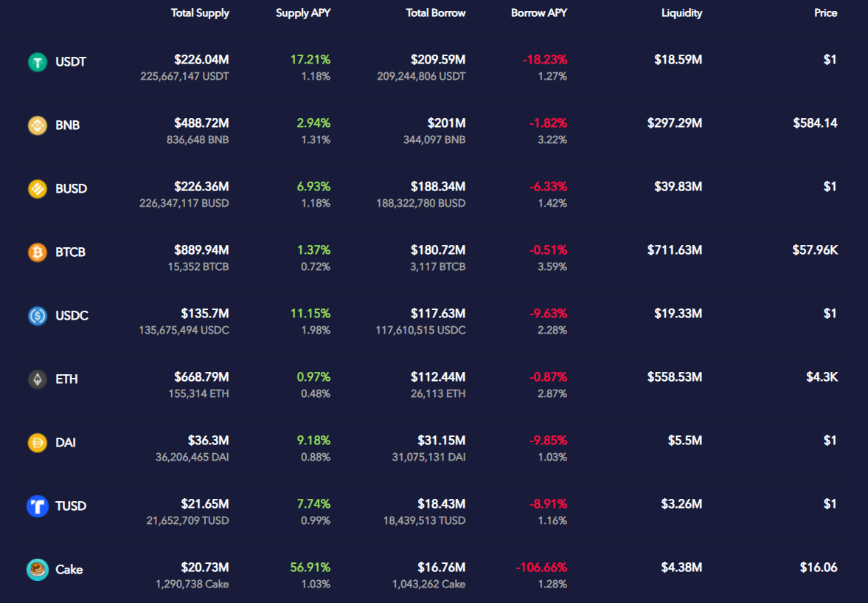
Task: Click USDT supply APY 17.21% value
Action: coord(310,59)
